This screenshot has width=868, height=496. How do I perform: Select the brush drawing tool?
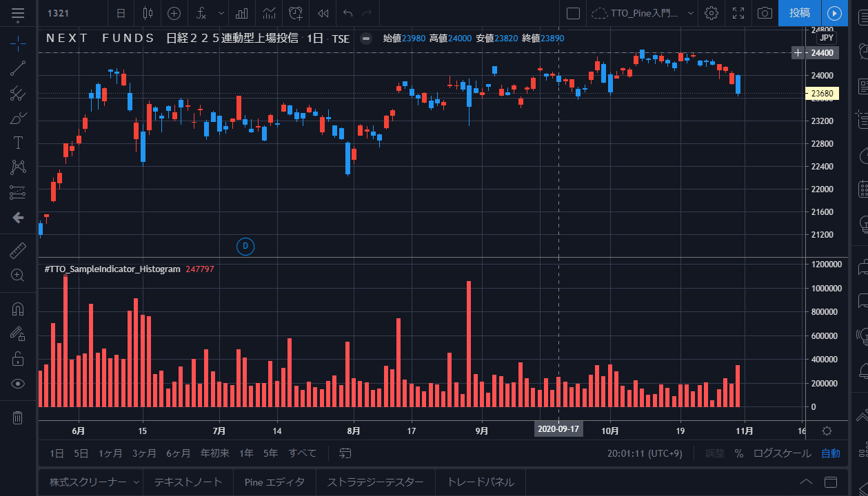coord(18,118)
